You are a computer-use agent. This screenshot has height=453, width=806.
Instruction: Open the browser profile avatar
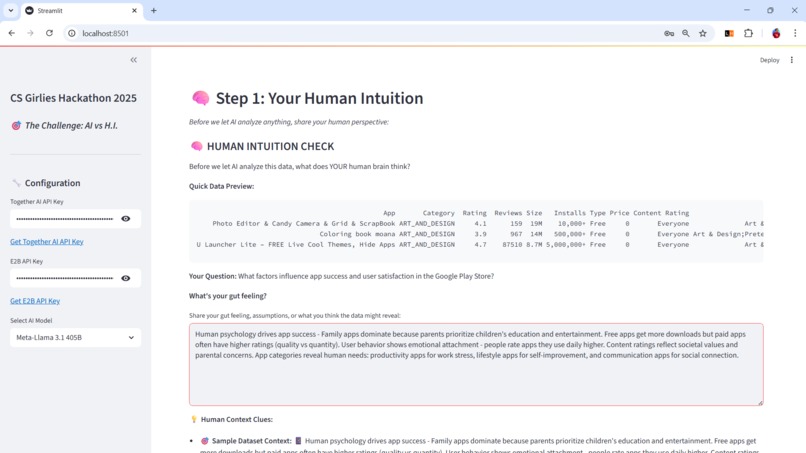click(x=776, y=33)
